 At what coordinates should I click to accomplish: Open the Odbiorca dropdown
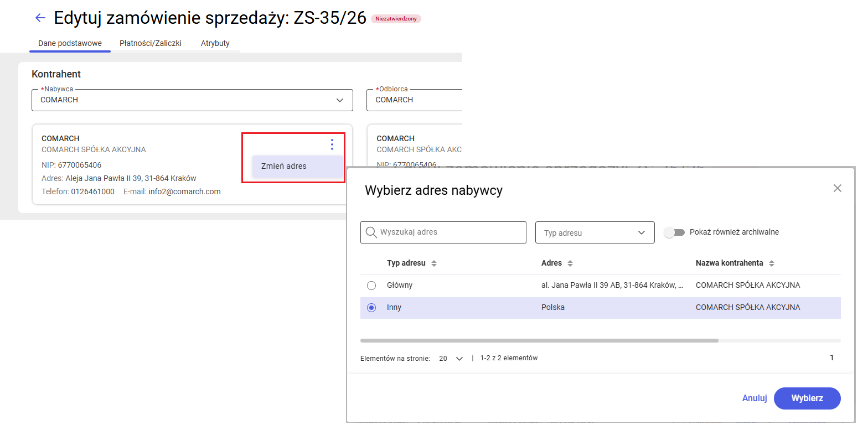tap(414, 100)
